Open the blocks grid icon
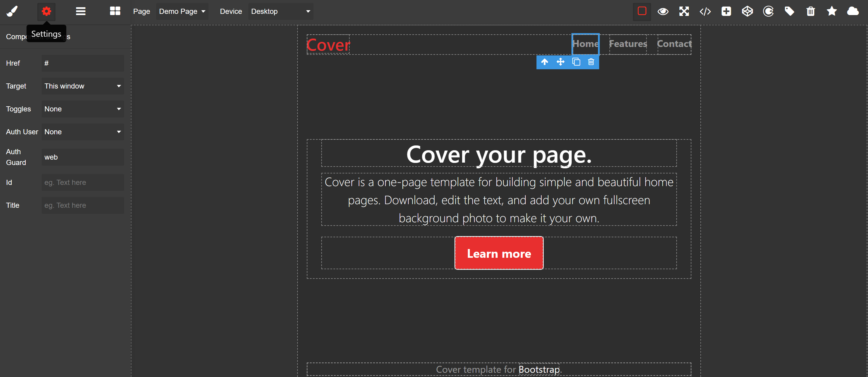 [x=115, y=11]
